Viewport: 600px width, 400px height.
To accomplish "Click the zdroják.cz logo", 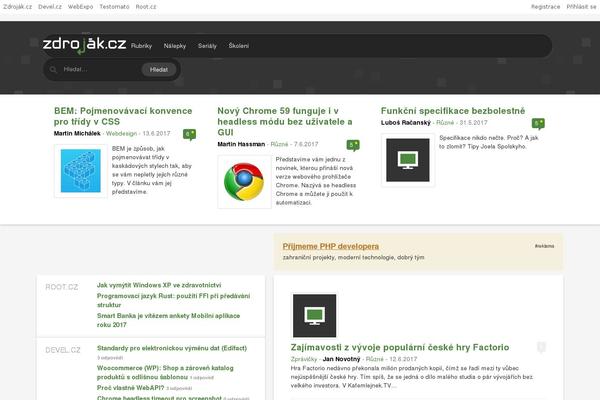I will (x=84, y=45).
